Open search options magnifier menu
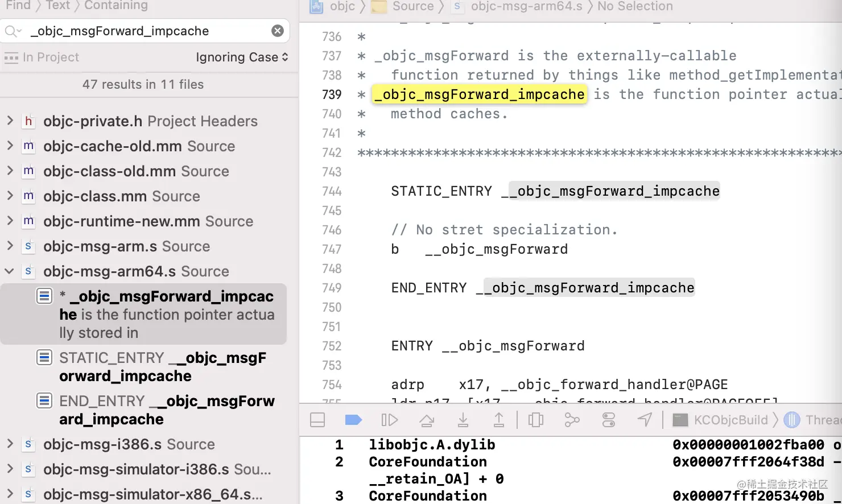Screen dimensions: 842x504 [x=13, y=31]
